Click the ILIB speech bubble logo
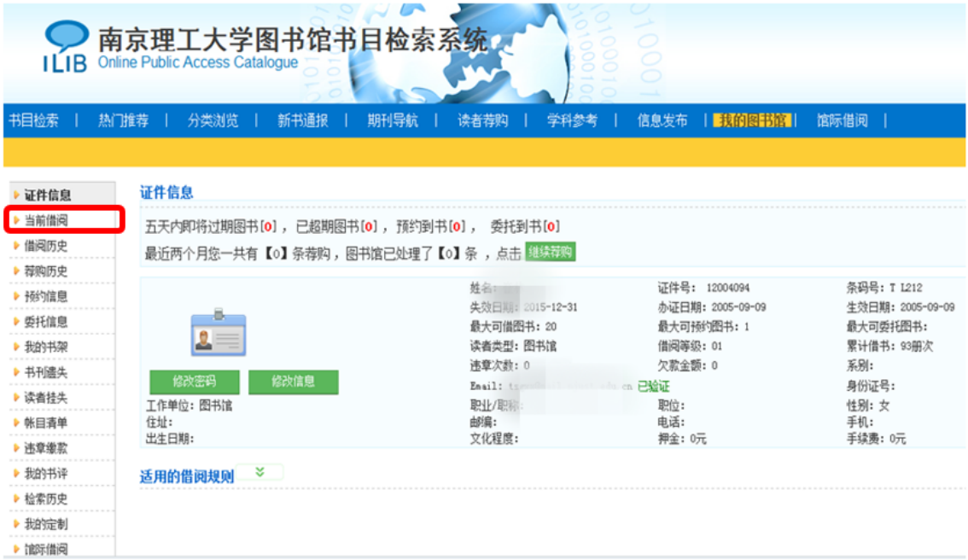Image resolution: width=968 pixels, height=560 pixels. 65,47
